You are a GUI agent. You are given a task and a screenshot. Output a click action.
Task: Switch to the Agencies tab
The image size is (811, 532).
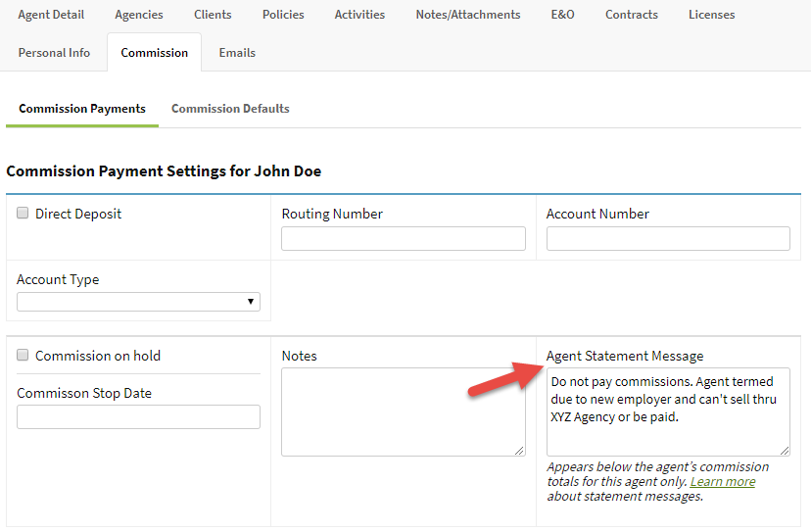click(x=139, y=15)
